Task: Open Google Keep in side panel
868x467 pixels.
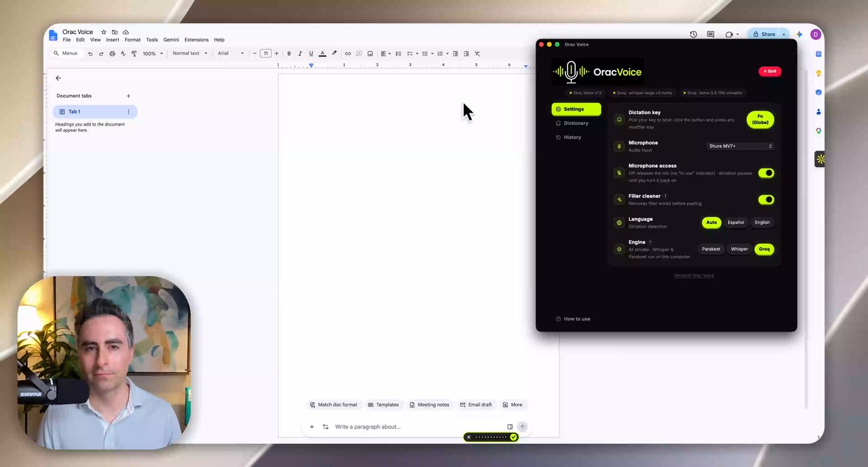Action: (x=818, y=73)
